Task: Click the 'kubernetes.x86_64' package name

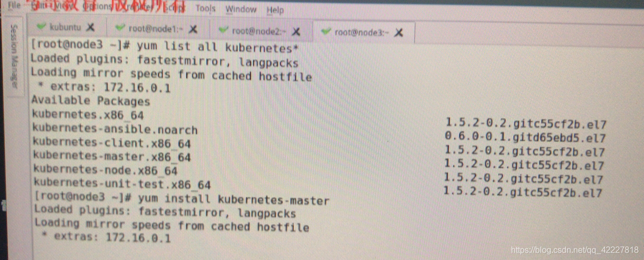Action: (87, 114)
